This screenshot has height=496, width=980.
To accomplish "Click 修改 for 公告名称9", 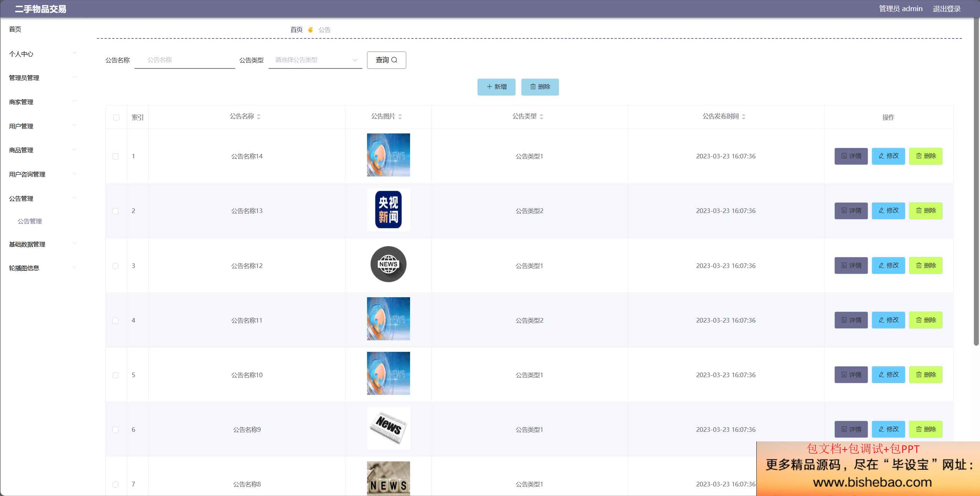I will [888, 429].
